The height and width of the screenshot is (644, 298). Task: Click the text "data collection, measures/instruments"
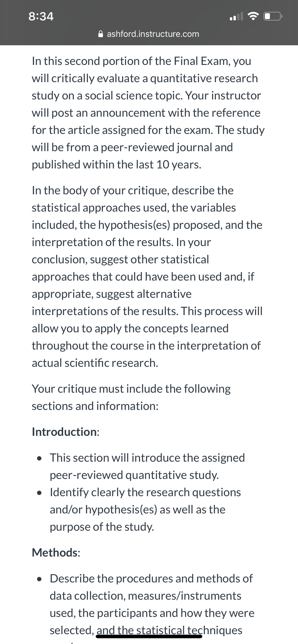point(145,596)
